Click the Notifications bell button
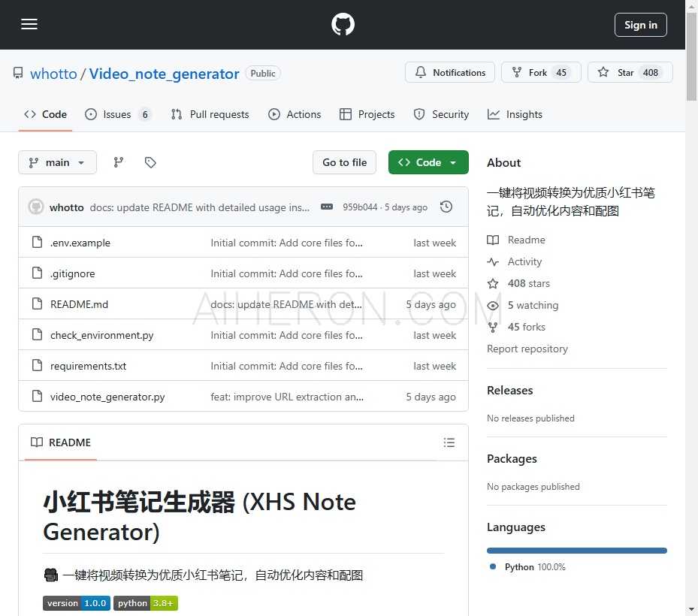The image size is (698, 616). coord(449,73)
